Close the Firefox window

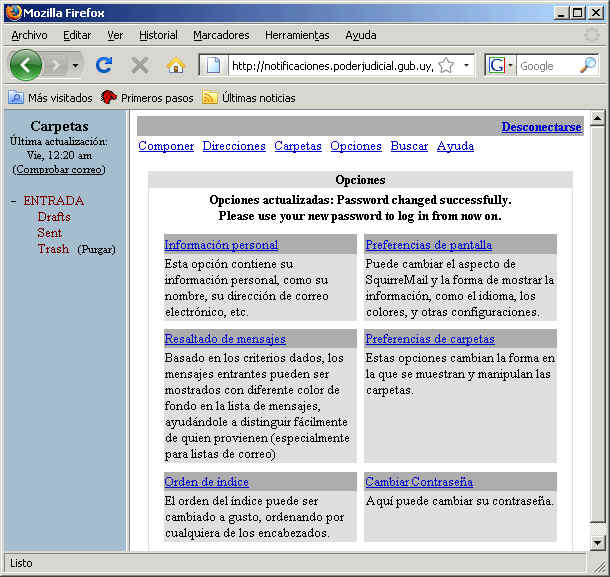[596, 13]
